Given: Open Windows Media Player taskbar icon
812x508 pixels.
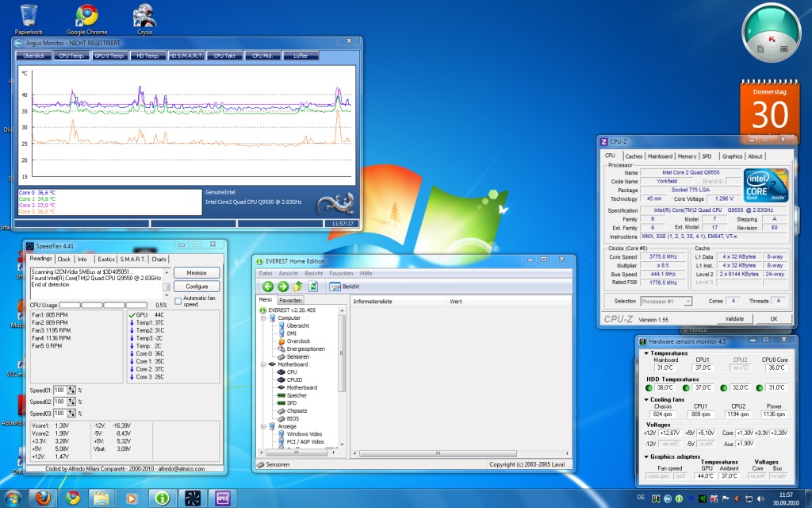Looking at the screenshot, I should pos(131,498).
